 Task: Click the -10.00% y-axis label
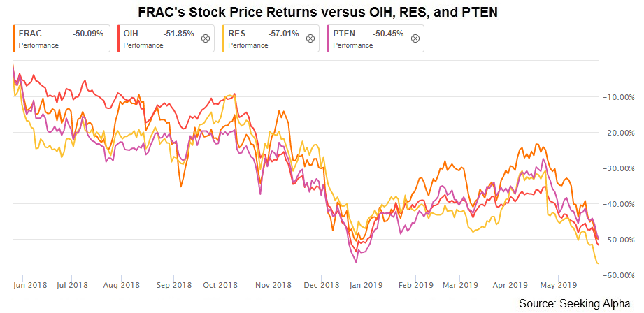[619, 97]
